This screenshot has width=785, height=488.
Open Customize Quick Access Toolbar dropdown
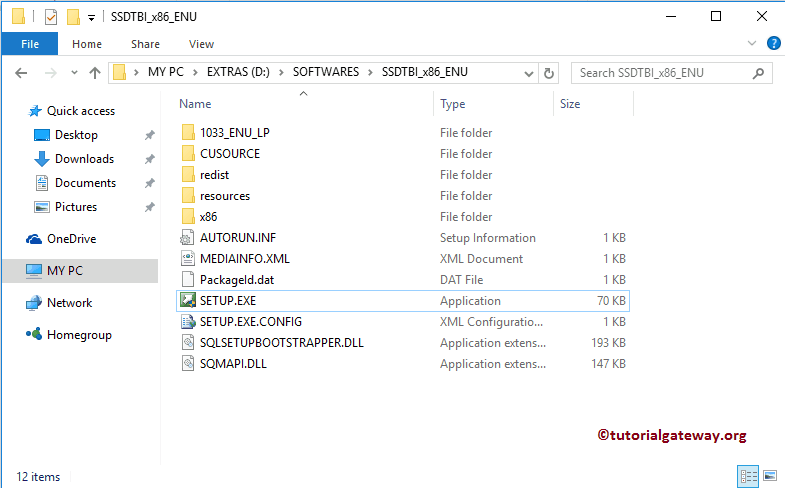[91, 18]
